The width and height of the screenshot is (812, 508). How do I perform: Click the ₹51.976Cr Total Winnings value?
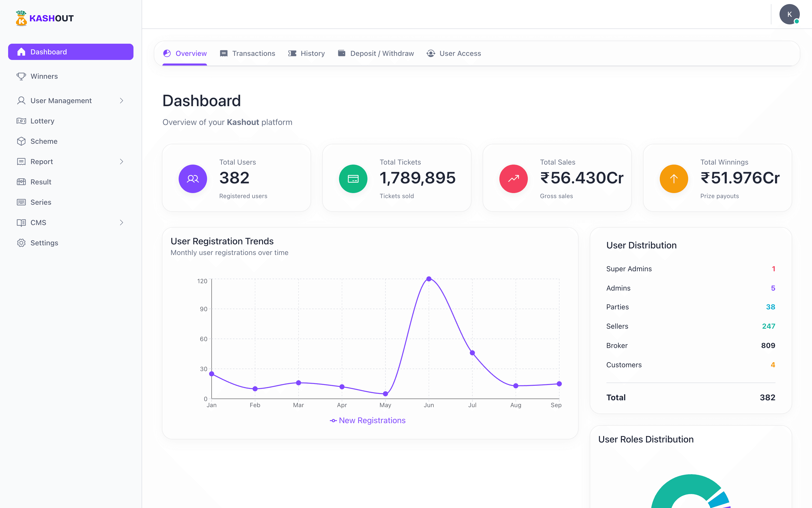[x=740, y=178]
